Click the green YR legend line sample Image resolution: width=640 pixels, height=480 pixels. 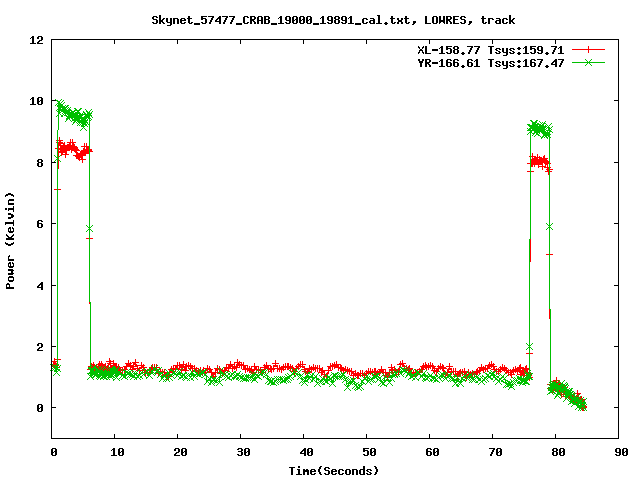point(588,62)
